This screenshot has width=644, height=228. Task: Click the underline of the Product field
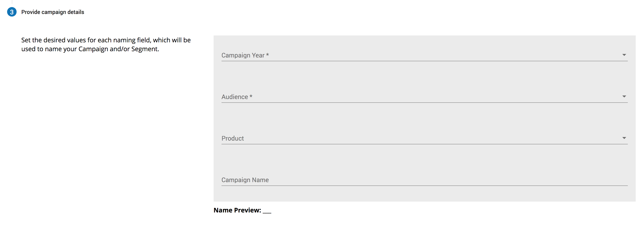(x=424, y=144)
